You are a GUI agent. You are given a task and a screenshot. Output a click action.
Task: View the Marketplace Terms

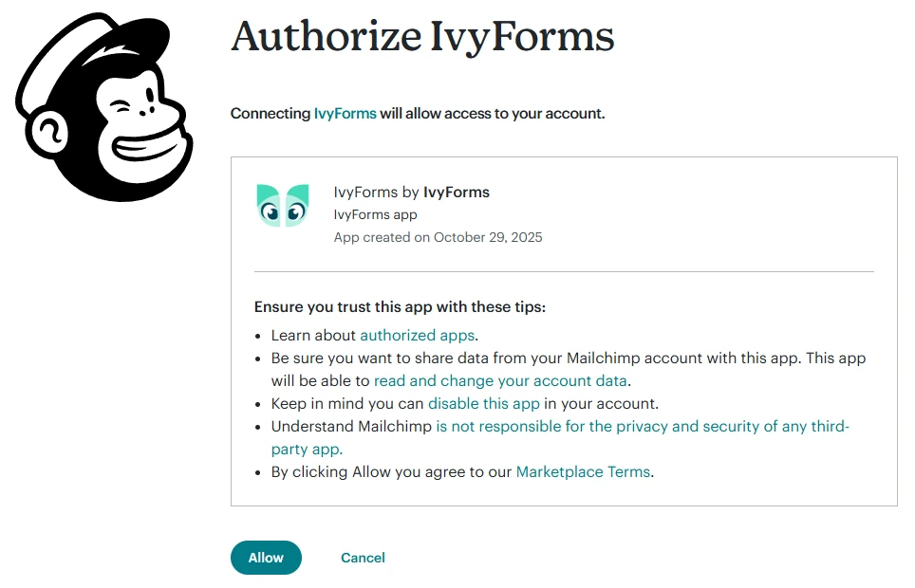tap(583, 471)
